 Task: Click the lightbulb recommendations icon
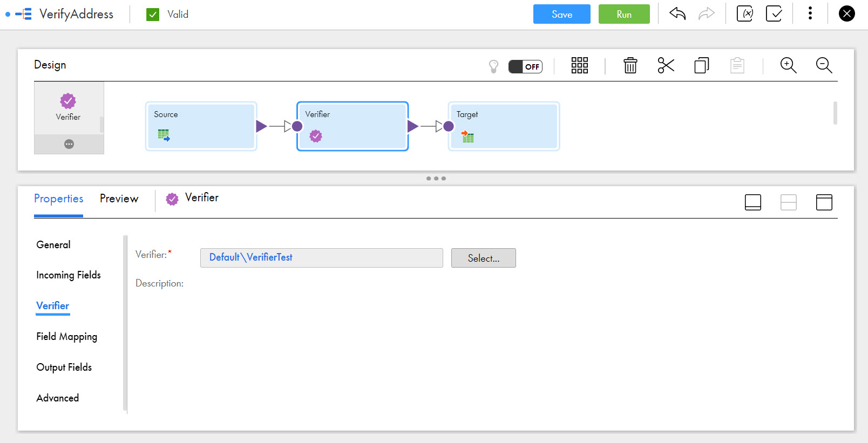point(493,66)
